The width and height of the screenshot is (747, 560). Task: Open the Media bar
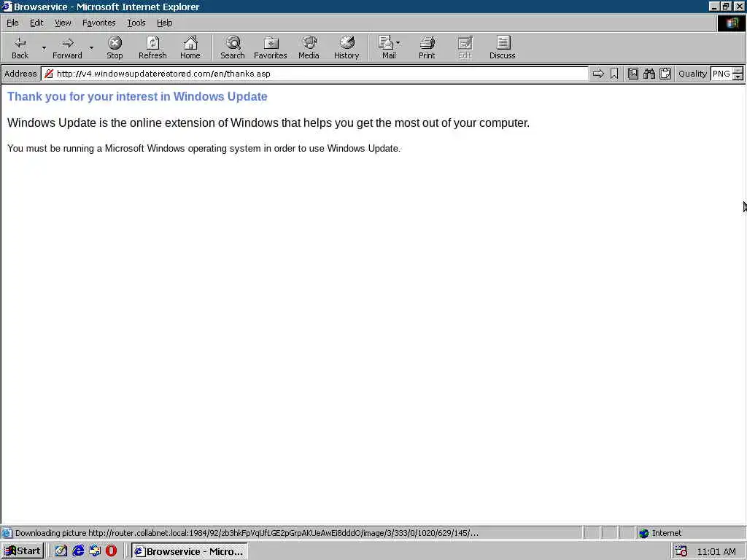(x=309, y=47)
